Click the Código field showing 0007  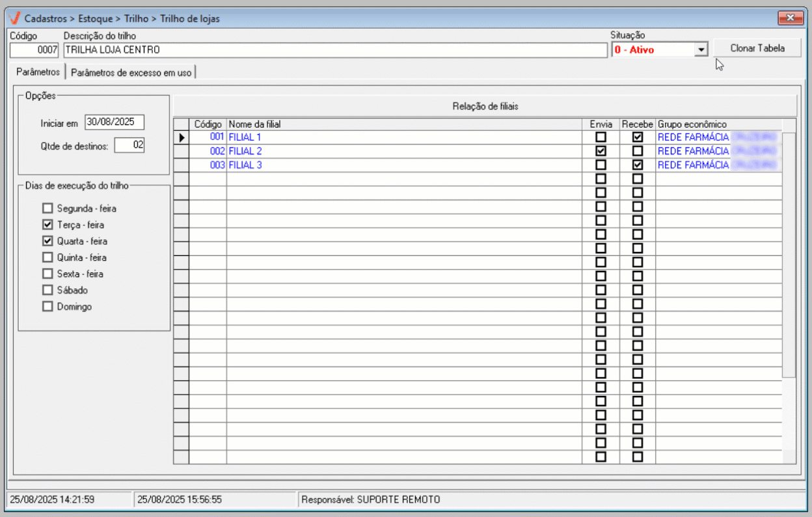[x=34, y=49]
